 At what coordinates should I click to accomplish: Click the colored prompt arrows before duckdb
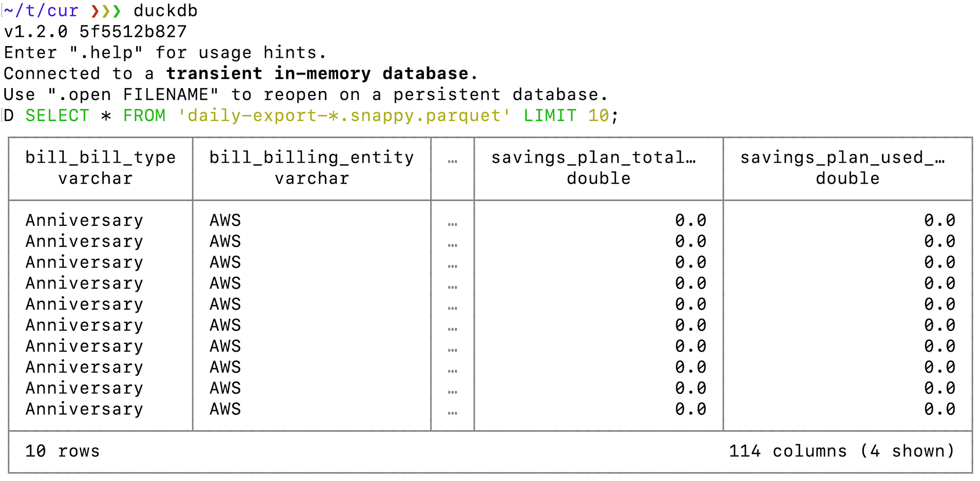(x=106, y=11)
